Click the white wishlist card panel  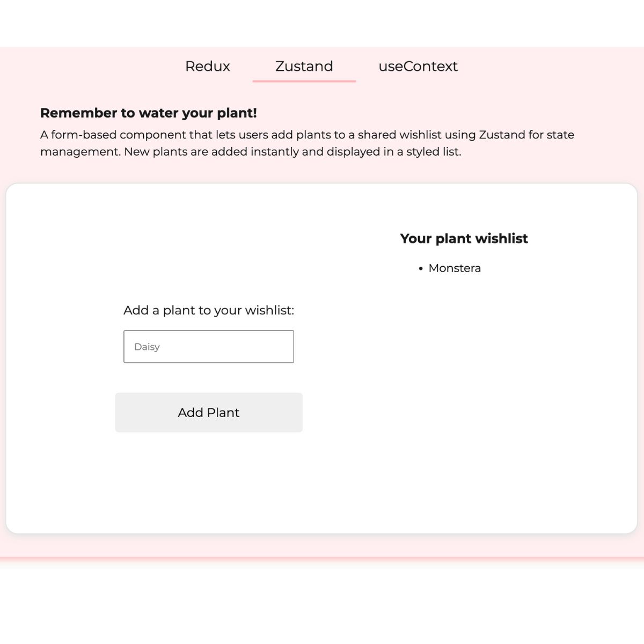coord(322,483)
